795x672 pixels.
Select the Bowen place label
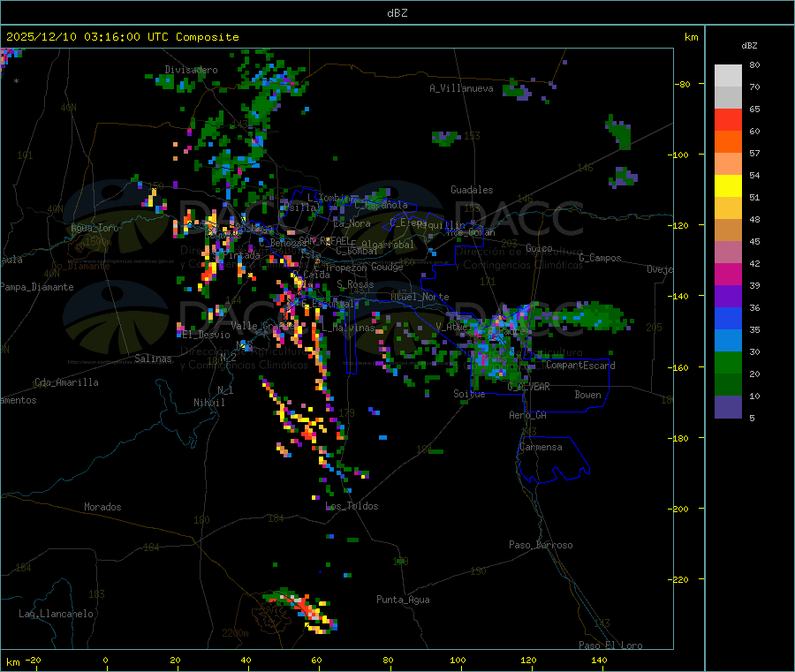[x=587, y=395]
